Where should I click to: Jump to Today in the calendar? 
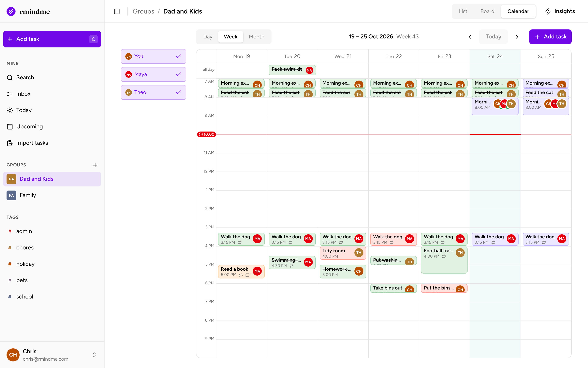coord(493,37)
